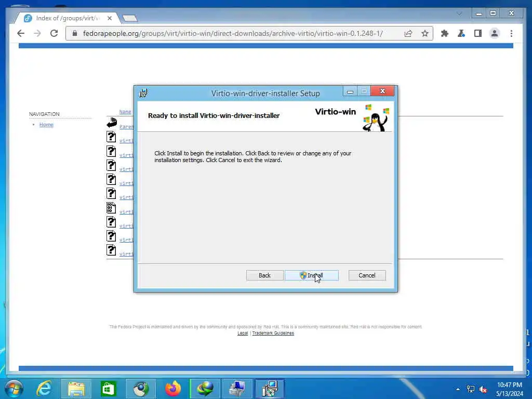Screen dimensions: 532x399
Task: View site information via the padlock icon
Action: [75, 33]
